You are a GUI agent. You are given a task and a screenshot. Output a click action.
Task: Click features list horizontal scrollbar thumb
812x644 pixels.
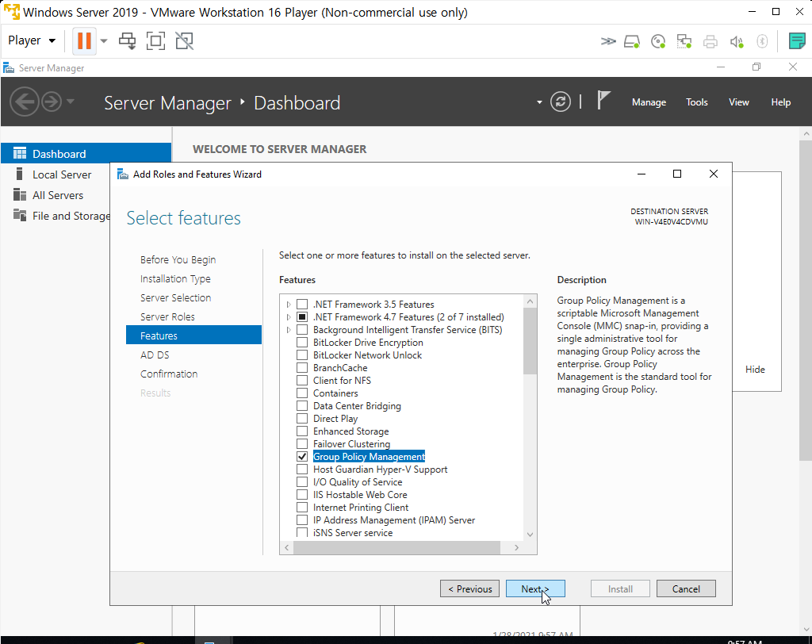[x=396, y=547]
